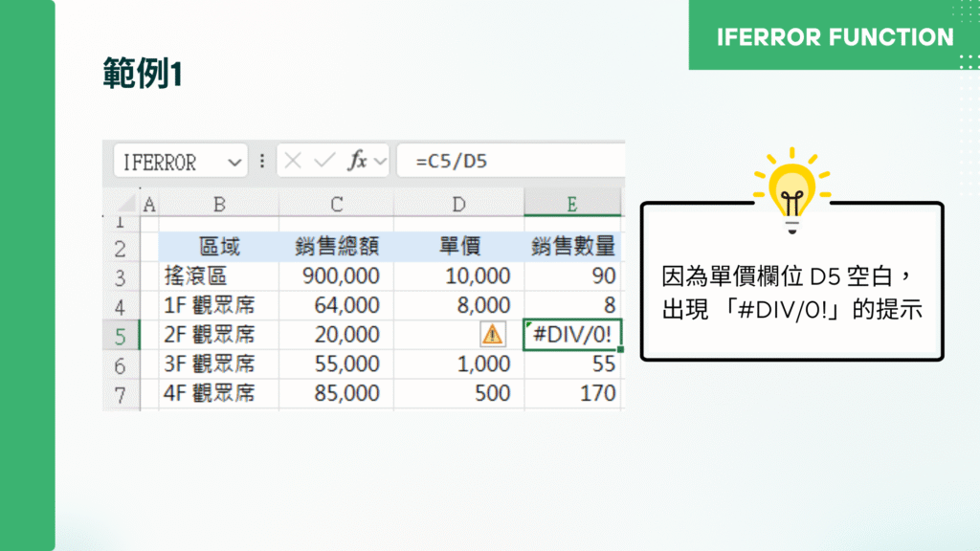Click the three-dot handle beside name box
This screenshot has height=551, width=980.
(262, 161)
